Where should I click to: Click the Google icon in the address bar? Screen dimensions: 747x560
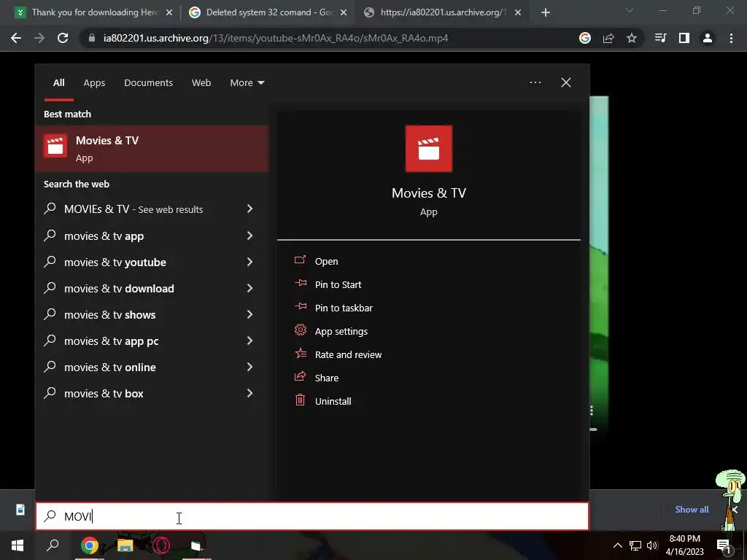[585, 38]
